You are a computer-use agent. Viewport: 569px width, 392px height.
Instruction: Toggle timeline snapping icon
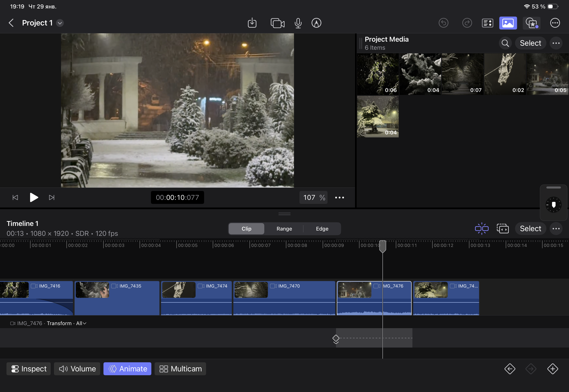click(x=482, y=229)
